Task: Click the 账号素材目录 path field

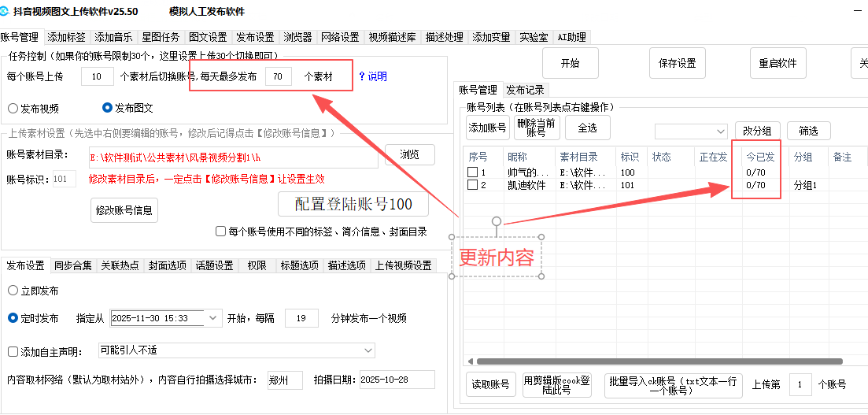Action: point(233,157)
